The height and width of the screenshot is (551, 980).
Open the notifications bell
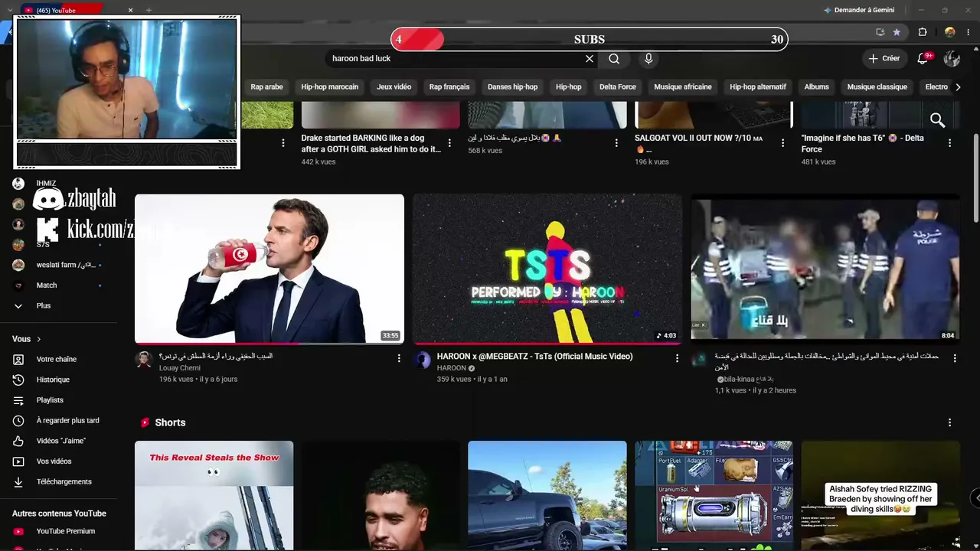point(923,59)
